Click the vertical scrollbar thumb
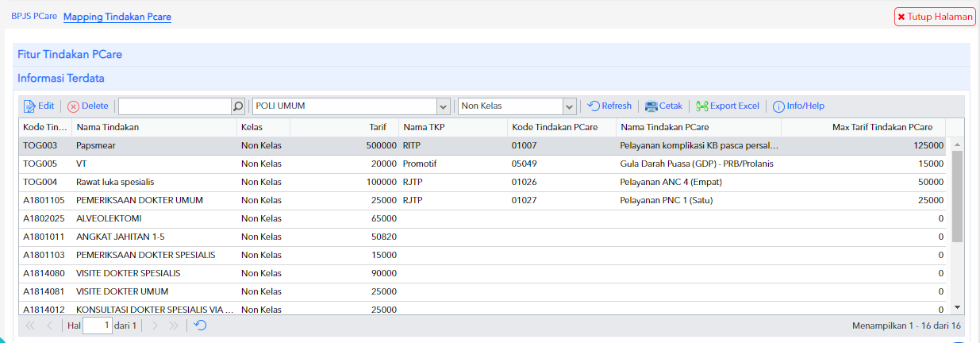Viewport: 980px width, 343px height. pyautogui.click(x=957, y=195)
